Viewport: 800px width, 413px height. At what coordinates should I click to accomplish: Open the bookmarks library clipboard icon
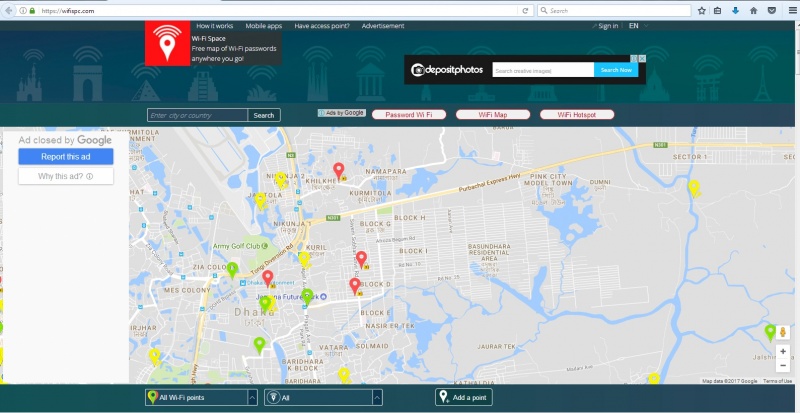point(718,11)
